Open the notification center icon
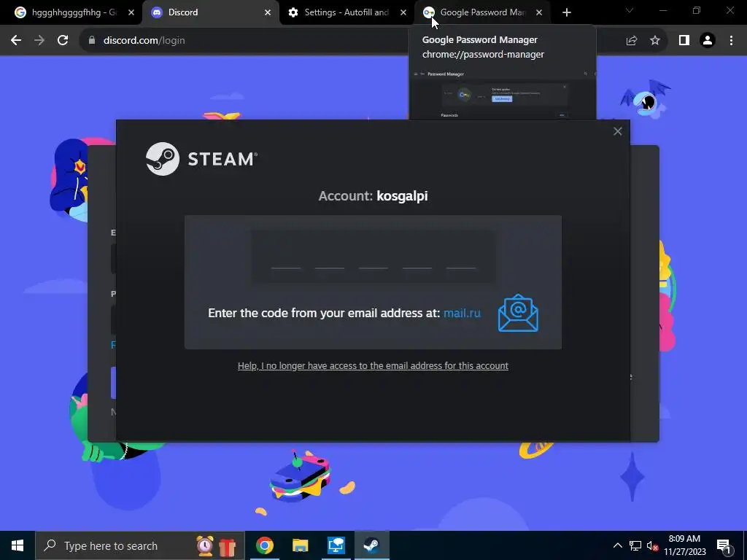This screenshot has width=747, height=560. tap(724, 545)
